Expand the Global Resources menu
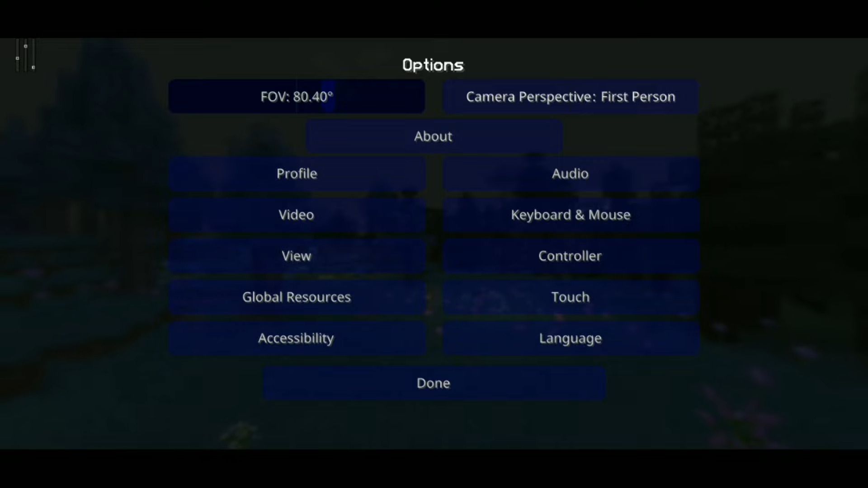 point(296,297)
